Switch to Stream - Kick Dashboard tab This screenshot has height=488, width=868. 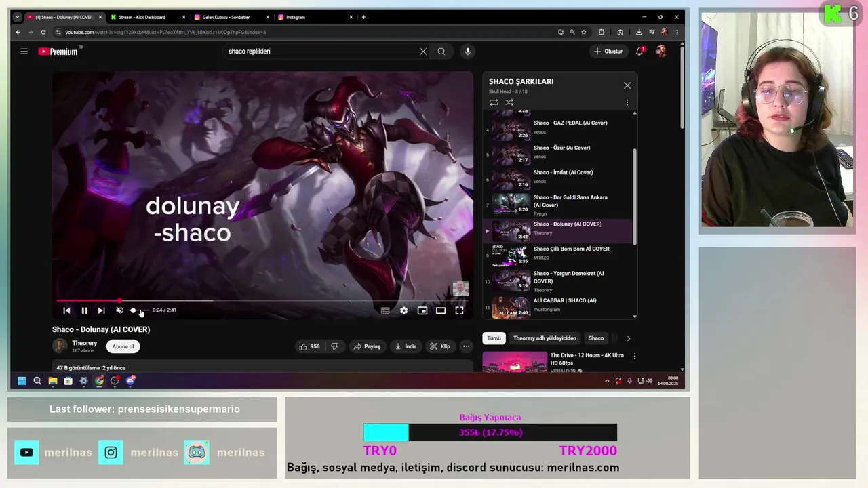[x=147, y=17]
